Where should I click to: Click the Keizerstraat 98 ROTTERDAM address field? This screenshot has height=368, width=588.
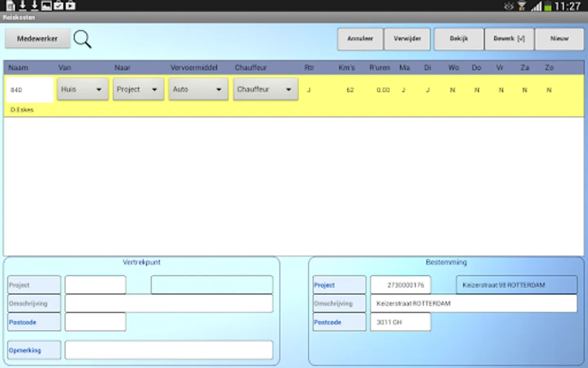coord(517,285)
